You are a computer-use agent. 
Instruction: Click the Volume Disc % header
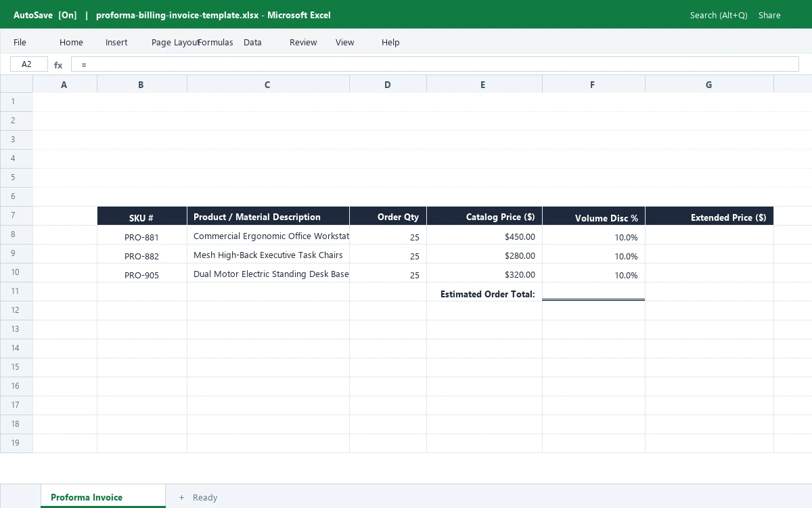(593, 216)
